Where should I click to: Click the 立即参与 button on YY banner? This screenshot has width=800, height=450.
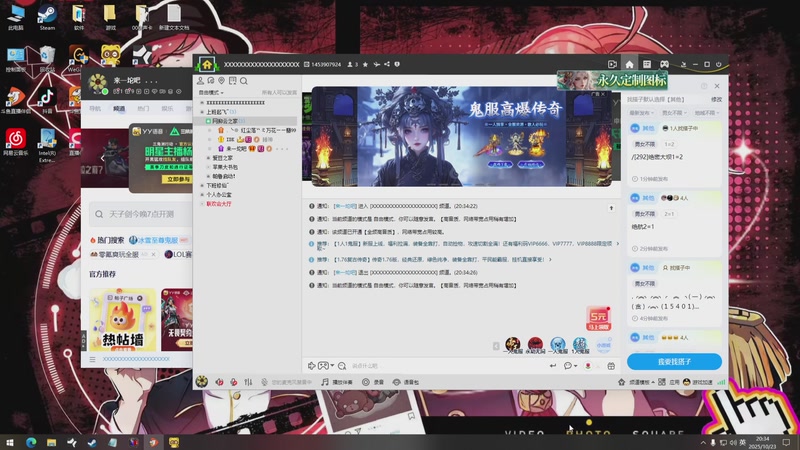178,179
